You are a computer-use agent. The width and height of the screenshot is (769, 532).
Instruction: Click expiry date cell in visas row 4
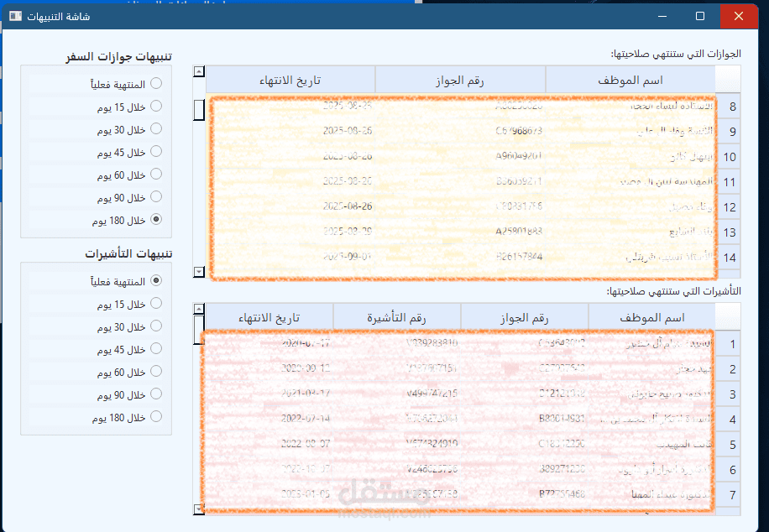(x=269, y=419)
